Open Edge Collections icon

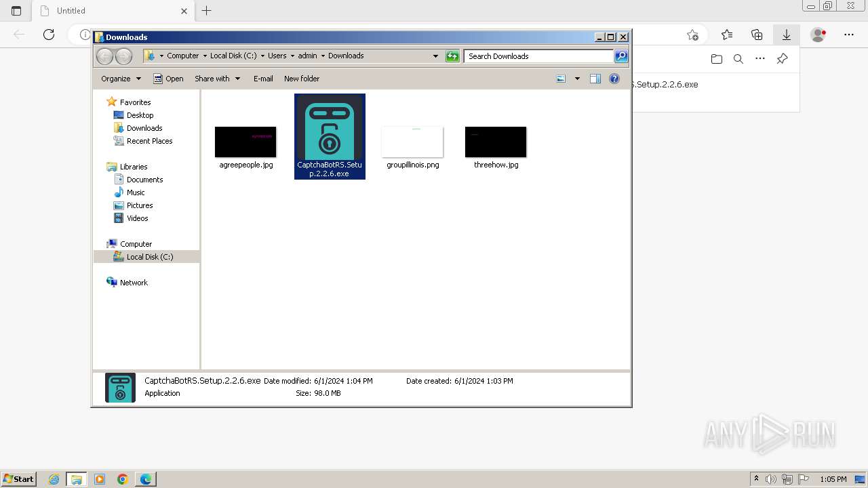pos(757,35)
